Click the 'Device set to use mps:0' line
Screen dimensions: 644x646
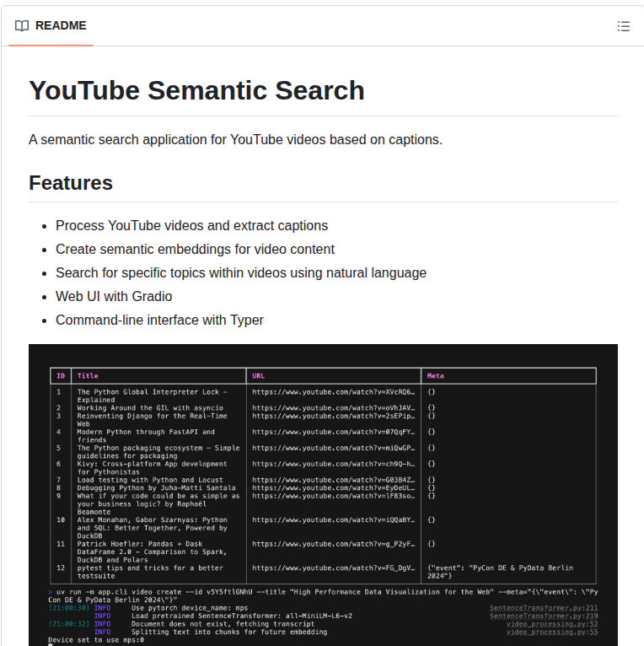tap(96, 640)
